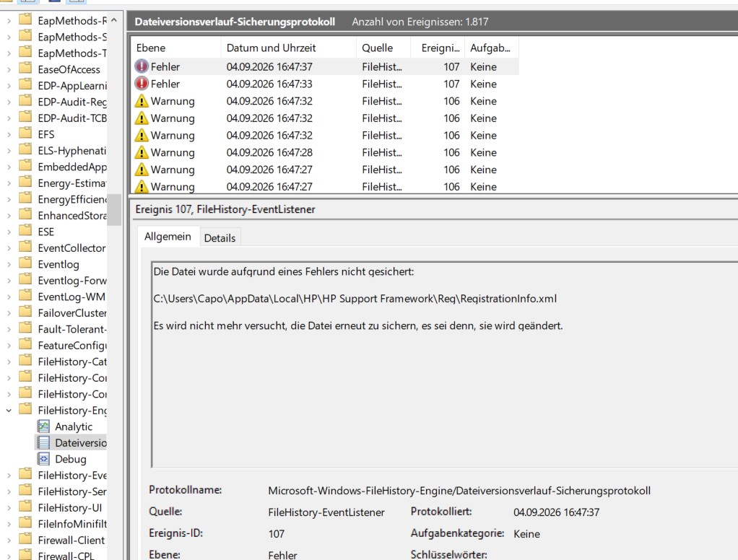
Task: Expand the EDP-Audit-TCB tree node
Action: tap(9, 118)
